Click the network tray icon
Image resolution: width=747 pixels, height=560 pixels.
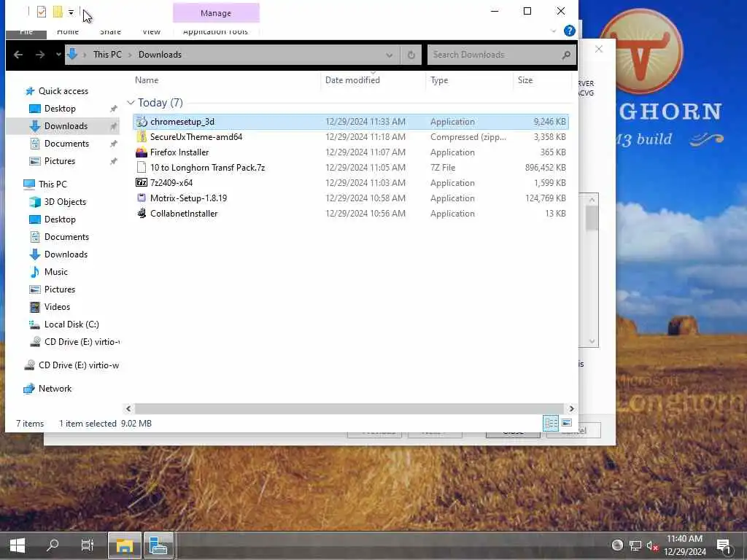click(x=635, y=545)
